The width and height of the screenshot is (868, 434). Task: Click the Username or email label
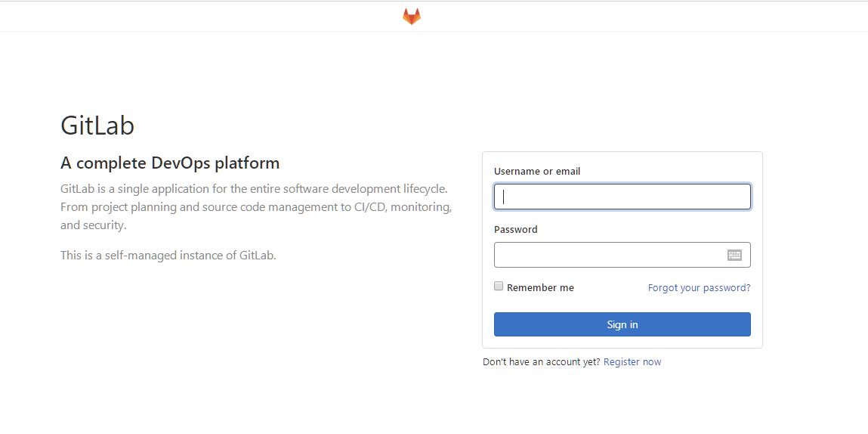pyautogui.click(x=537, y=172)
